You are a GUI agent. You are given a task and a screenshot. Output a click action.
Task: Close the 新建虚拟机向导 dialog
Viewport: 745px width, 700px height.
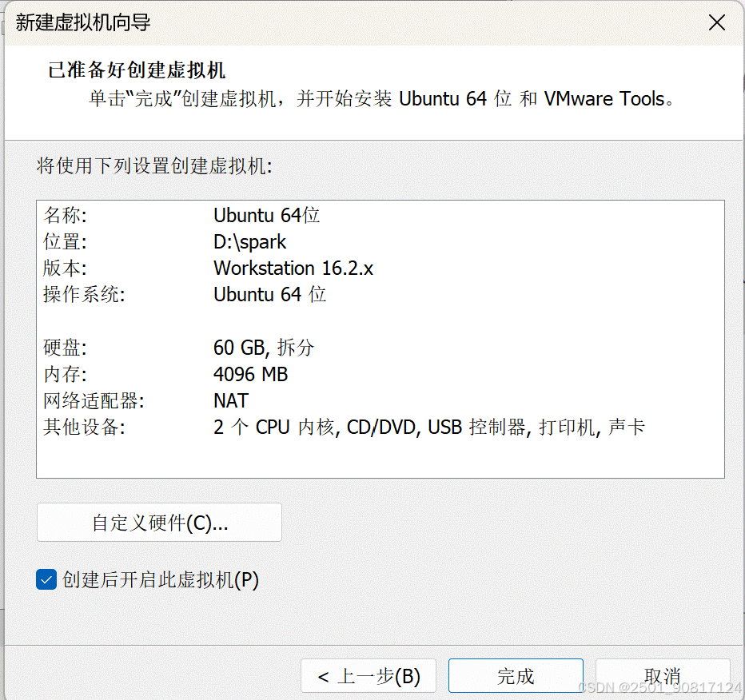pos(717,22)
